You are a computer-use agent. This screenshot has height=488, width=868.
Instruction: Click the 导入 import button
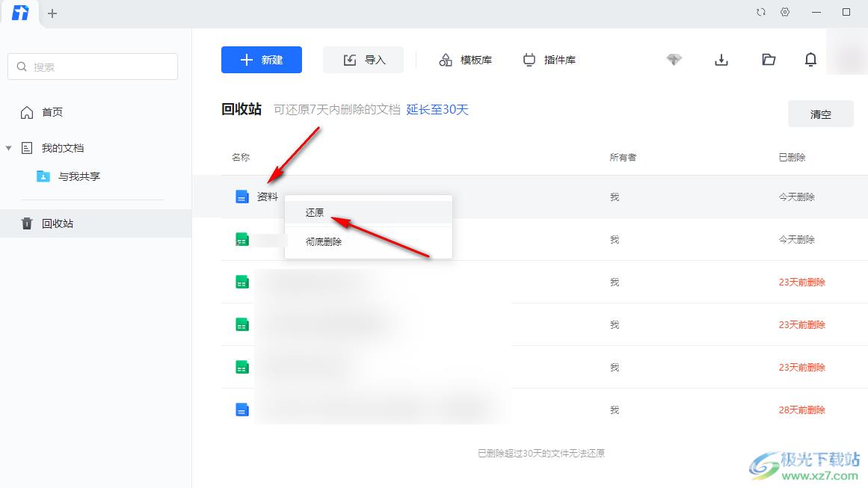[363, 60]
